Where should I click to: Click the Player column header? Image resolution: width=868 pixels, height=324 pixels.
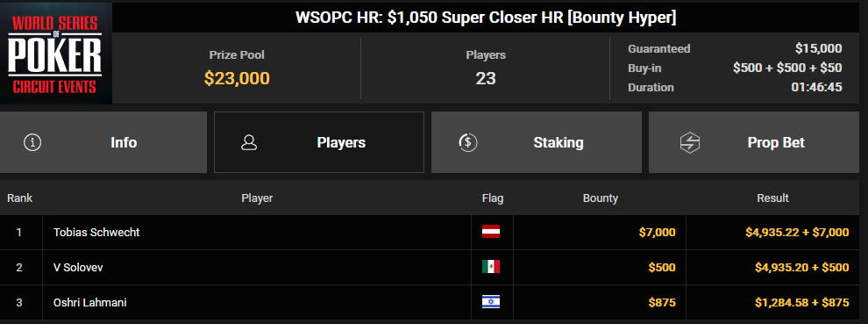click(257, 198)
